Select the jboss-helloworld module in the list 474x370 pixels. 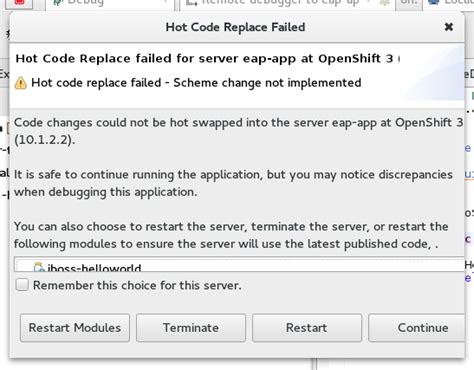[x=94, y=267]
